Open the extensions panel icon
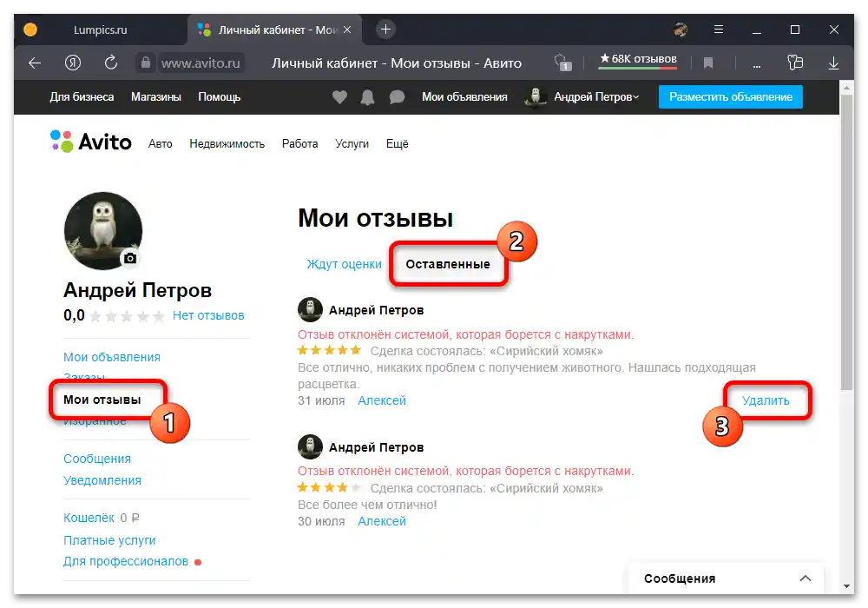This screenshot has height=608, width=868. point(795,63)
